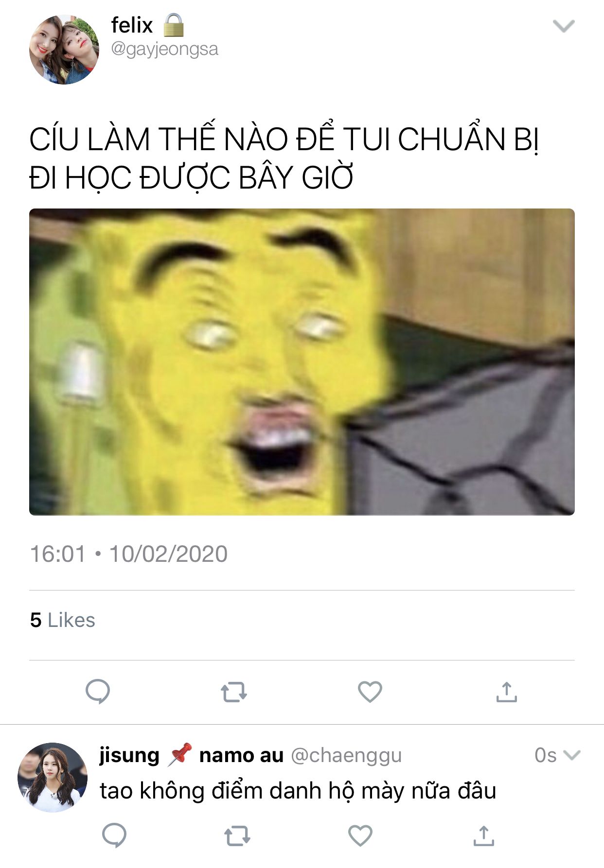Like jisung's reply with heart icon
This screenshot has height=868, width=604.
pyautogui.click(x=360, y=836)
